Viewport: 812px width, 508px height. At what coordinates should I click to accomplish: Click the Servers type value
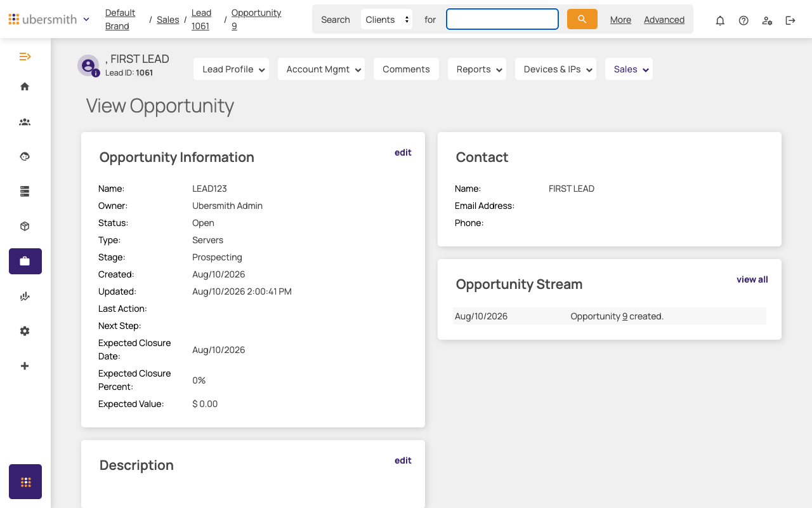207,240
